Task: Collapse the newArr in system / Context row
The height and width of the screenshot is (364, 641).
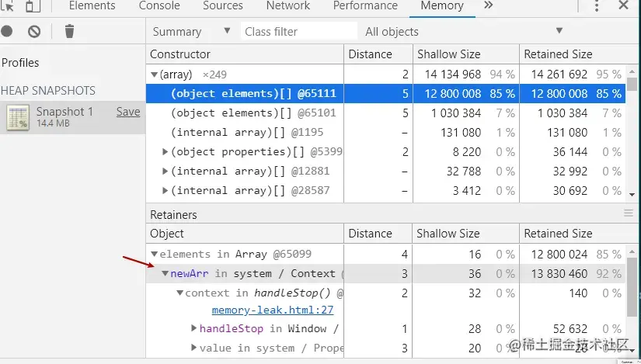Action: pos(165,273)
